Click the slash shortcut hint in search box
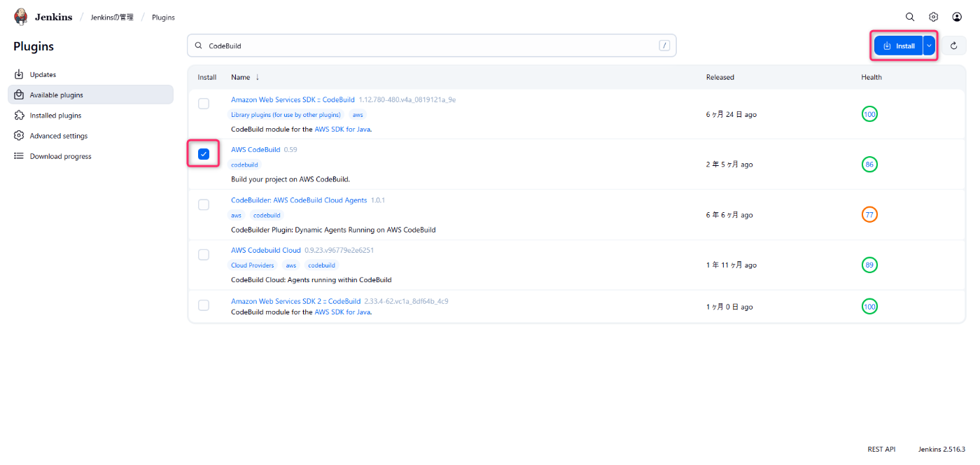980x465 pixels. (664, 46)
